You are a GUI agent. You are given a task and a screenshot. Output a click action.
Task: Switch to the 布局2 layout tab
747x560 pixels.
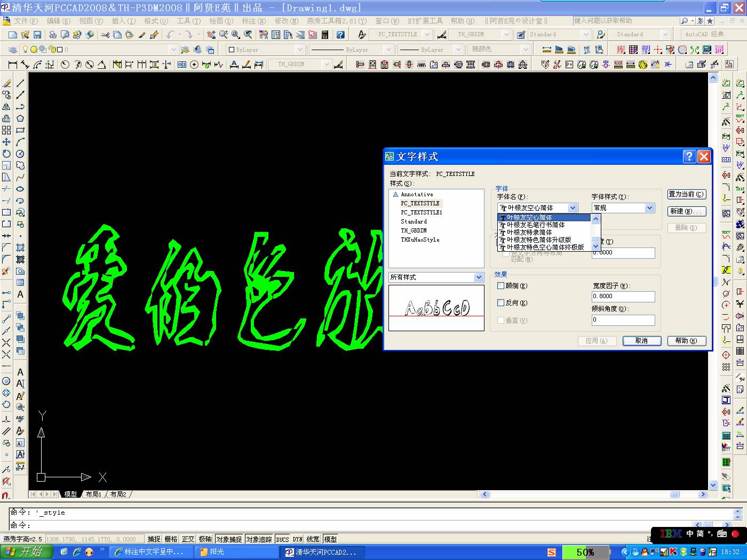(x=118, y=494)
